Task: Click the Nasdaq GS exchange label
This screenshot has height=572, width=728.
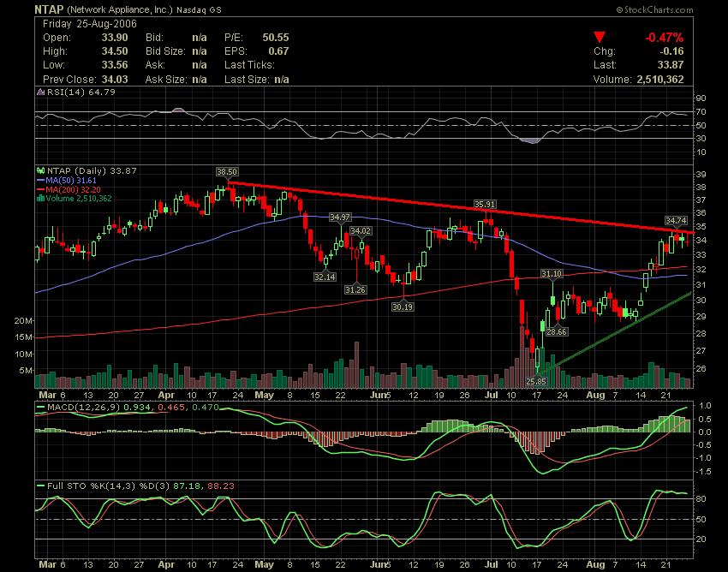Action: pos(200,9)
